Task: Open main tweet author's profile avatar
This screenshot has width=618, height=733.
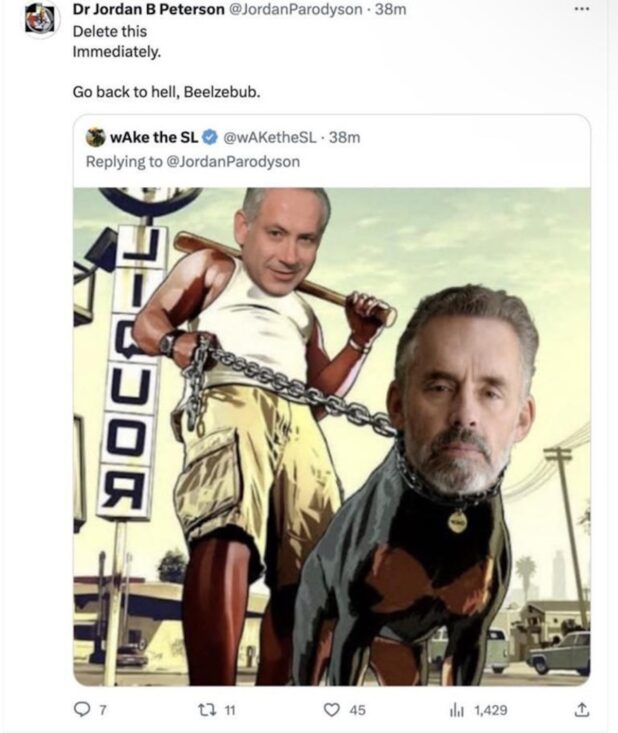Action: 40,20
